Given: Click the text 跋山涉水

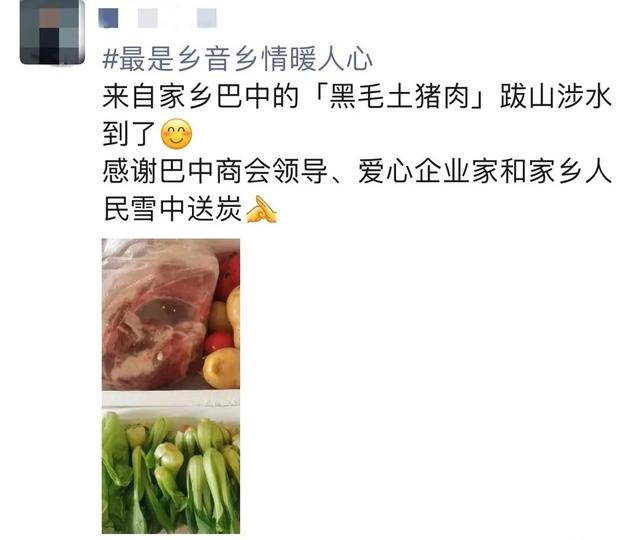Looking at the screenshot, I should 556,97.
